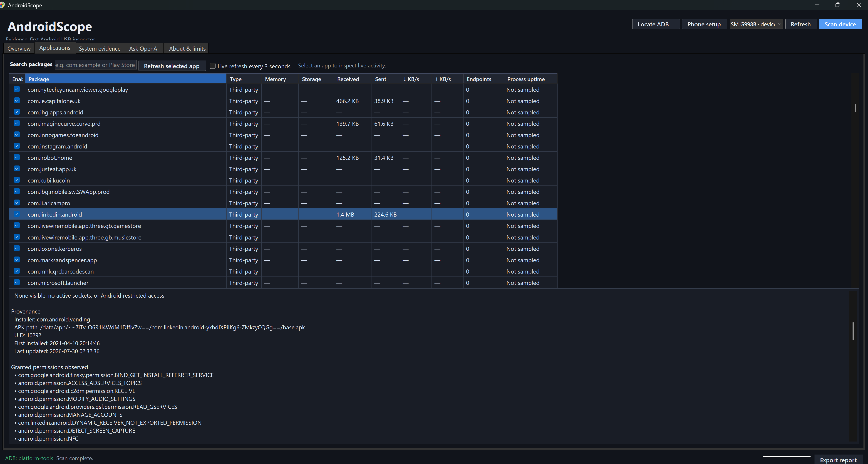Click the package table vertical scrollbar thumb
The height and width of the screenshot is (464, 868).
855,108
